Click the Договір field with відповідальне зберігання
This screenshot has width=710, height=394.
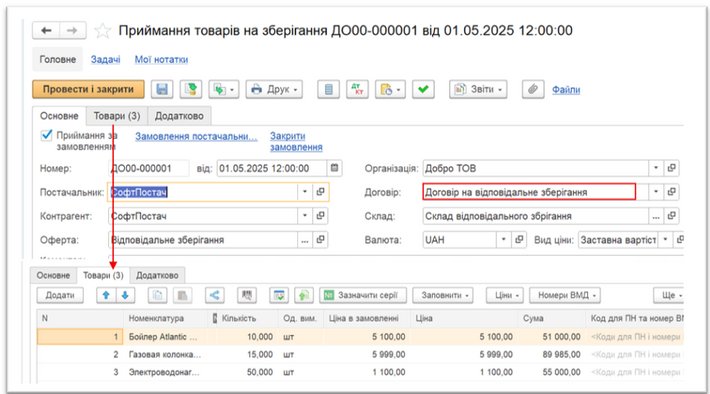pos(529,192)
